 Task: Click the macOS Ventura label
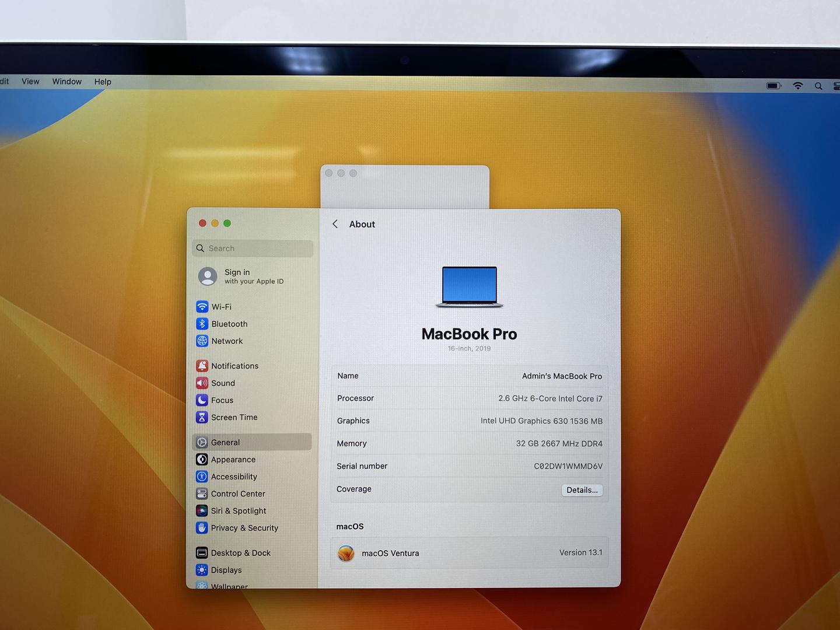(390, 554)
